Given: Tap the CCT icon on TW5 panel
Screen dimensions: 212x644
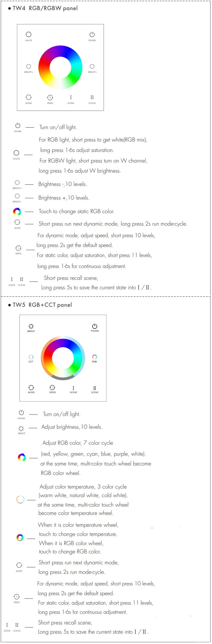Looking at the screenshot, I should [31, 357].
